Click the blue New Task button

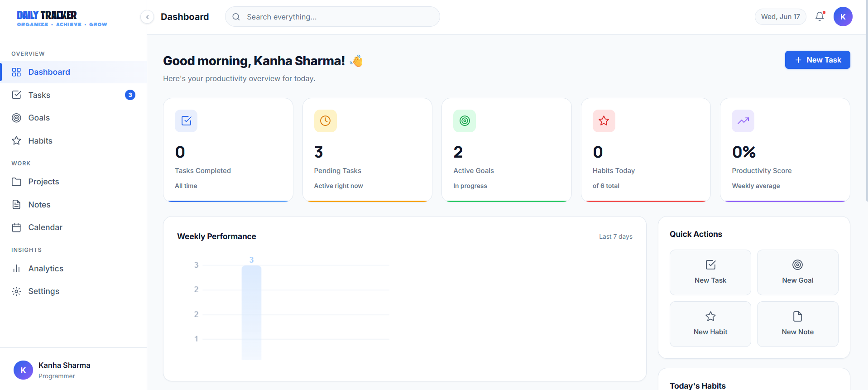[x=817, y=60]
